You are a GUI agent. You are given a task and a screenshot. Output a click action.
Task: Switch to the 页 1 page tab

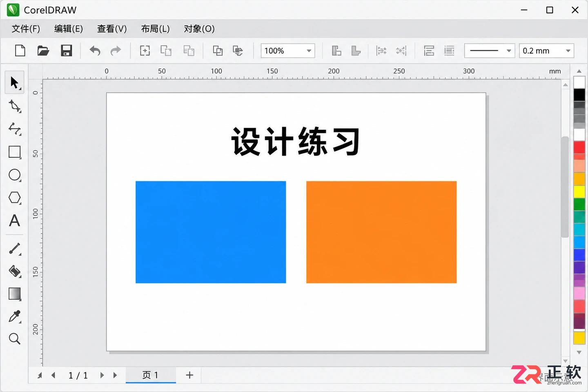(x=151, y=375)
